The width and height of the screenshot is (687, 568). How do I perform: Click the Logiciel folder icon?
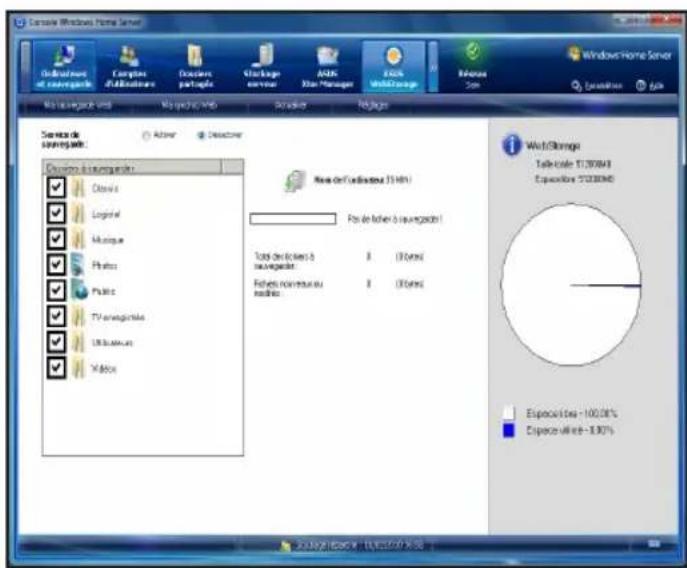coord(78,214)
